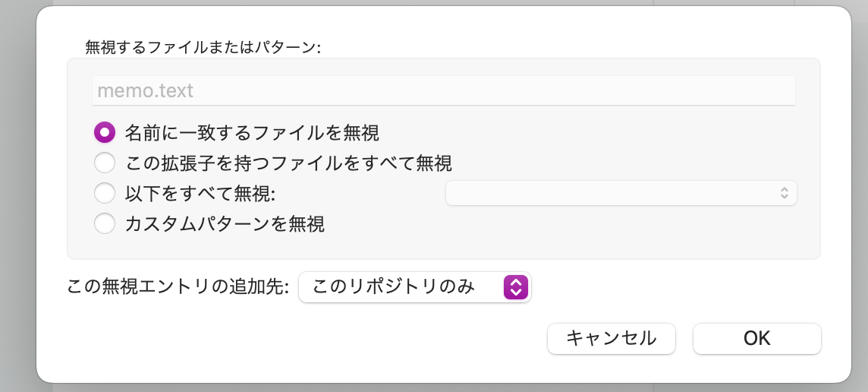Open the empty dropdown beside 以下をすべて無視

coord(621,193)
